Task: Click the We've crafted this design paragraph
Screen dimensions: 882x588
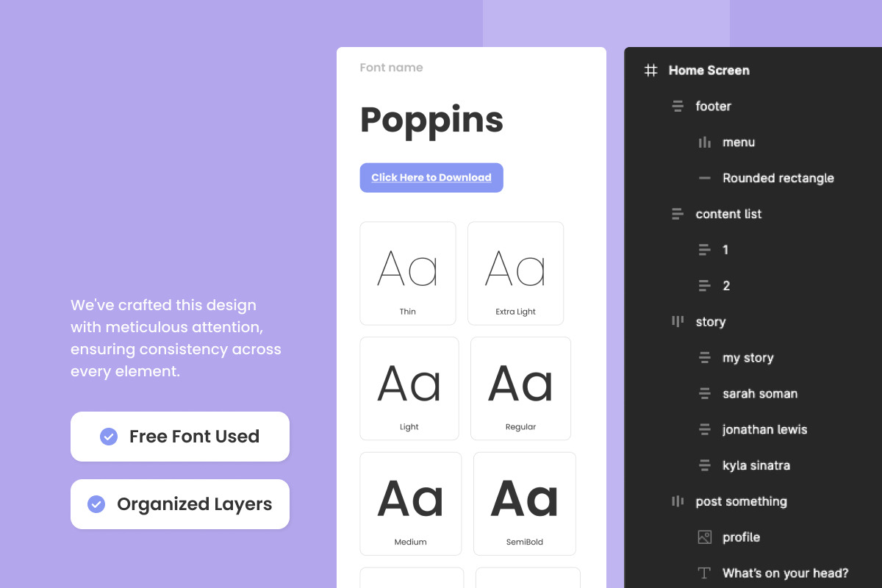Action: (x=176, y=338)
